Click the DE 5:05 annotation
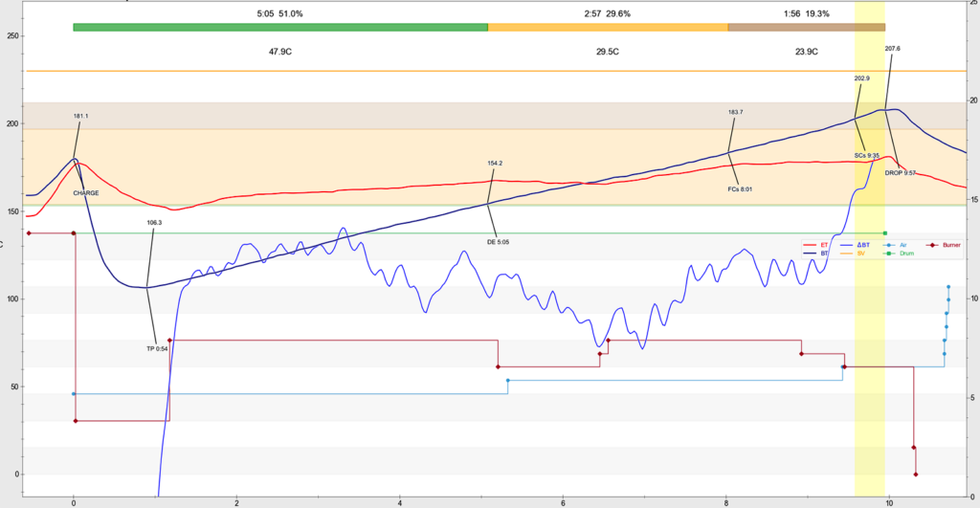980x508 pixels. pyautogui.click(x=498, y=242)
